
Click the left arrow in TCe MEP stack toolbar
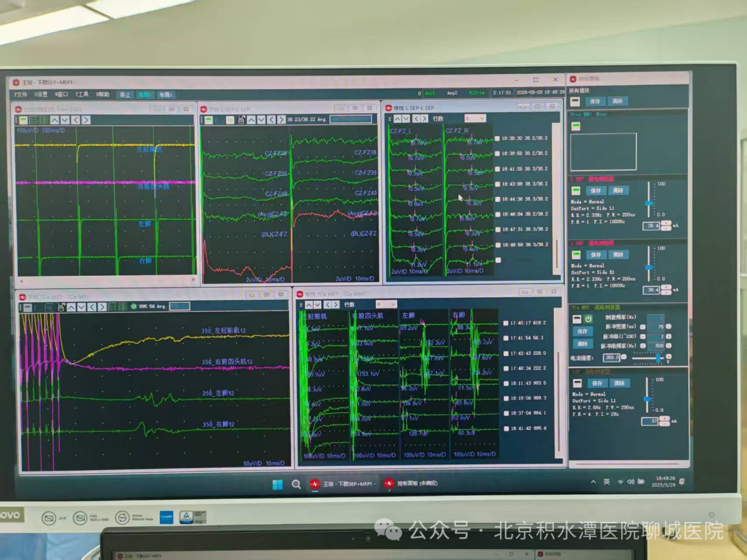327,305
